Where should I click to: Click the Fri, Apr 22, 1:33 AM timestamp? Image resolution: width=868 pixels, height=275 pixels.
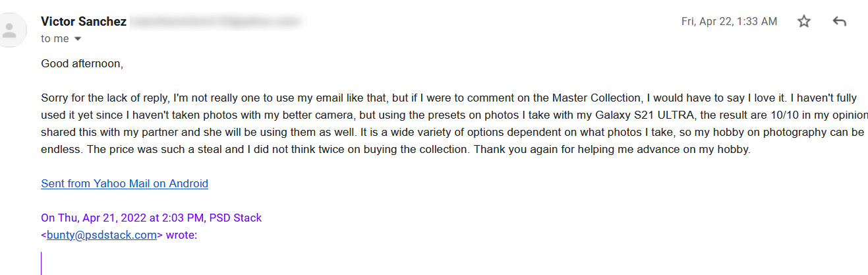click(729, 22)
